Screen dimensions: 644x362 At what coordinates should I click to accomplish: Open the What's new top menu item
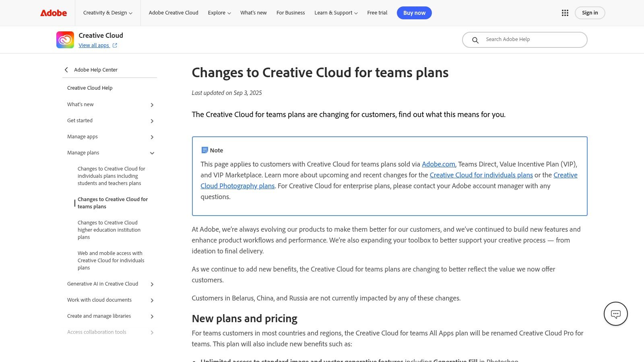(253, 13)
